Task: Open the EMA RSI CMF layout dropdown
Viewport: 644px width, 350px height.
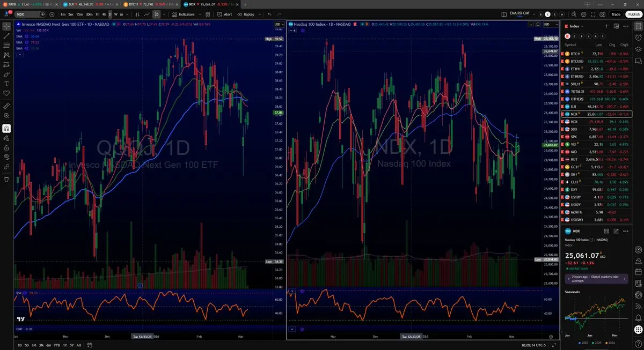Action: (534, 14)
